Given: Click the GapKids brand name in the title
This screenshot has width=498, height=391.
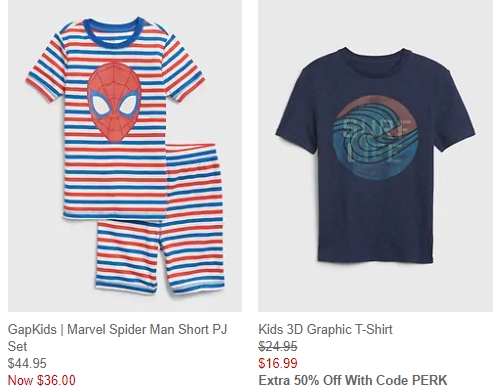Looking at the screenshot, I should (32, 330).
